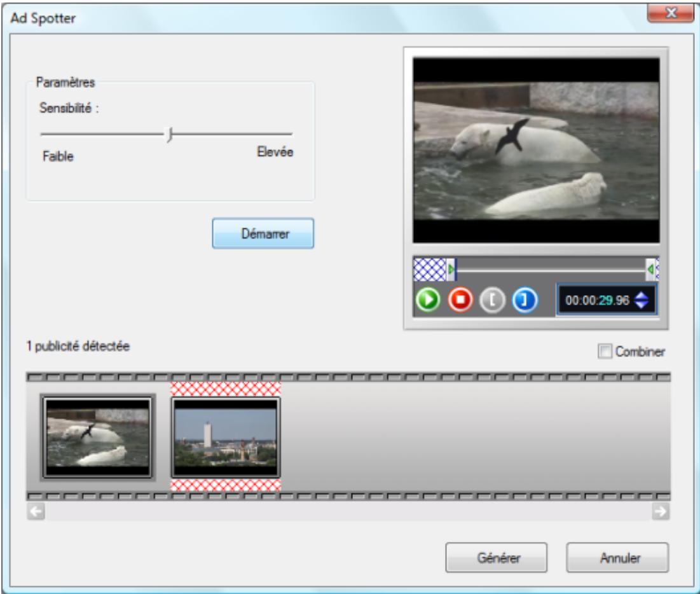The height and width of the screenshot is (594, 700).
Task: Click the Générer button
Action: coord(496,557)
